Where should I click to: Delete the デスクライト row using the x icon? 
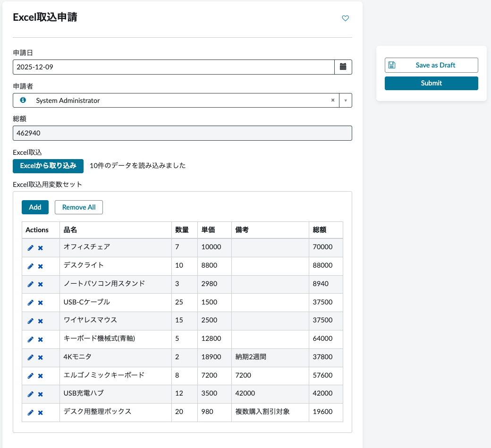pyautogui.click(x=39, y=266)
